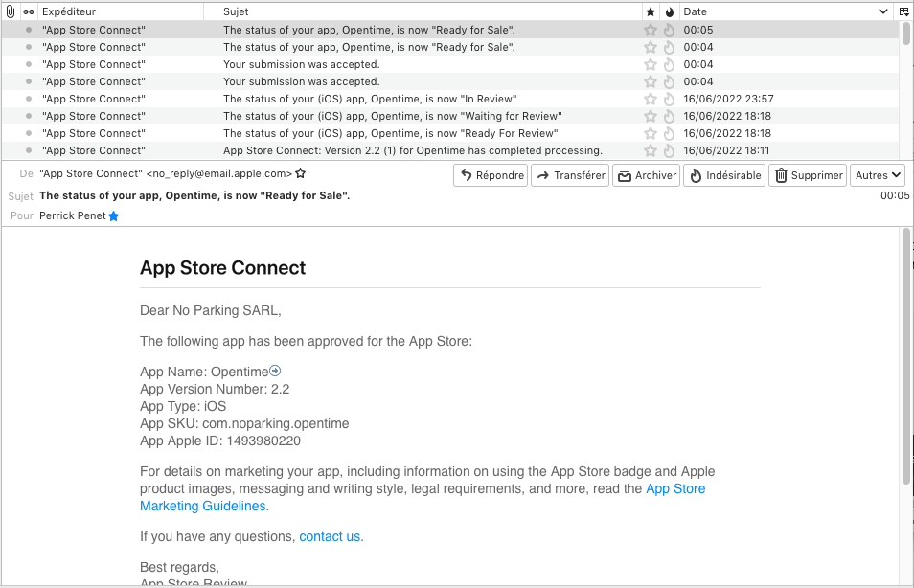Toggle read dot on the 00:05 "Ready for Sale" message

28,30
